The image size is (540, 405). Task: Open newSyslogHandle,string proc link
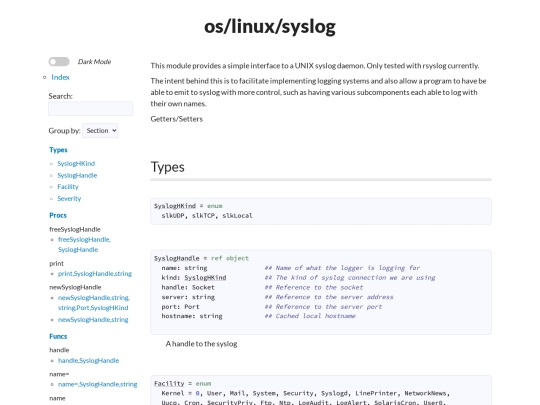(x=93, y=320)
